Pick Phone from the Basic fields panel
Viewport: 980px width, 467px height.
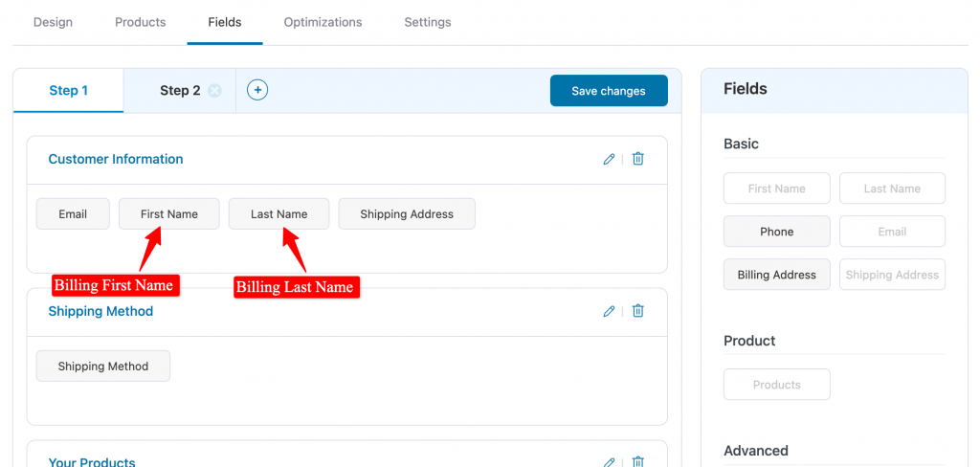point(777,232)
